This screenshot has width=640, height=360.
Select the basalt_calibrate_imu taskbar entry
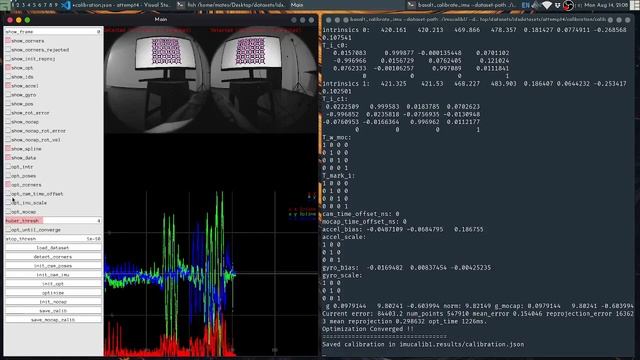pyautogui.click(x=462, y=5)
